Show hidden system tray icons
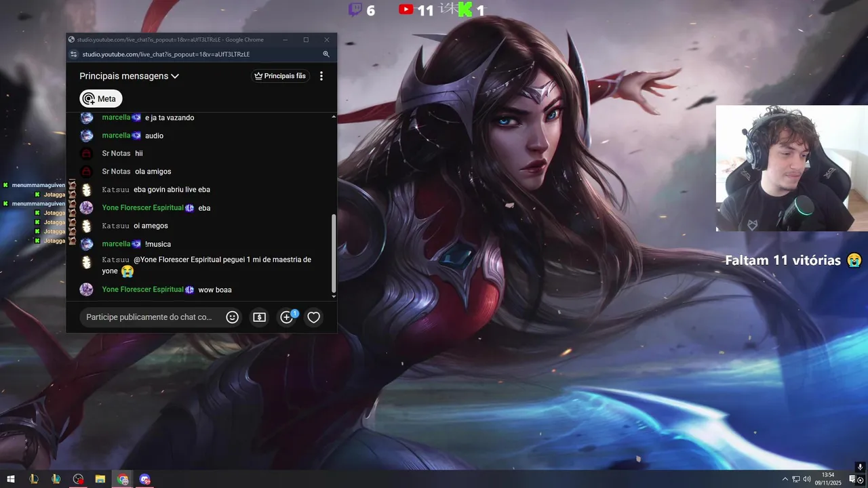The image size is (868, 488). click(x=785, y=479)
